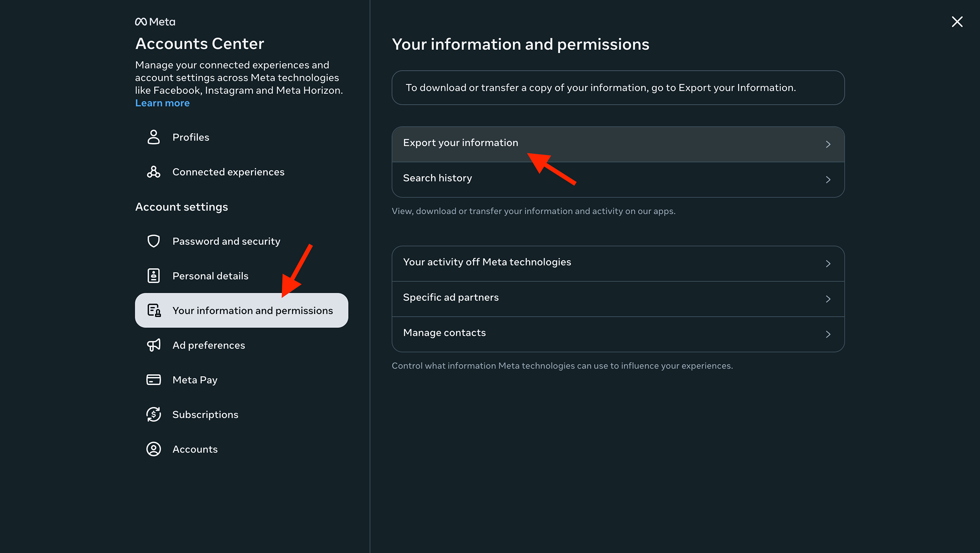Click the Meta logo

click(155, 21)
